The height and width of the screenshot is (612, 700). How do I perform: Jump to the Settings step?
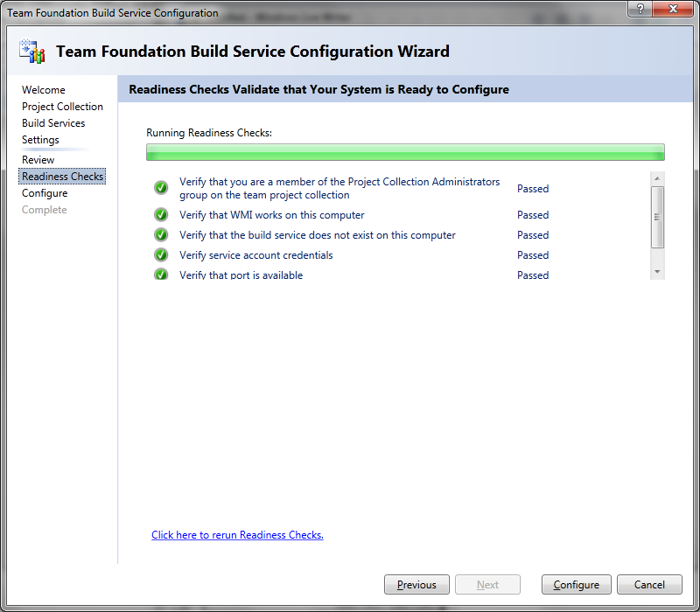click(40, 140)
